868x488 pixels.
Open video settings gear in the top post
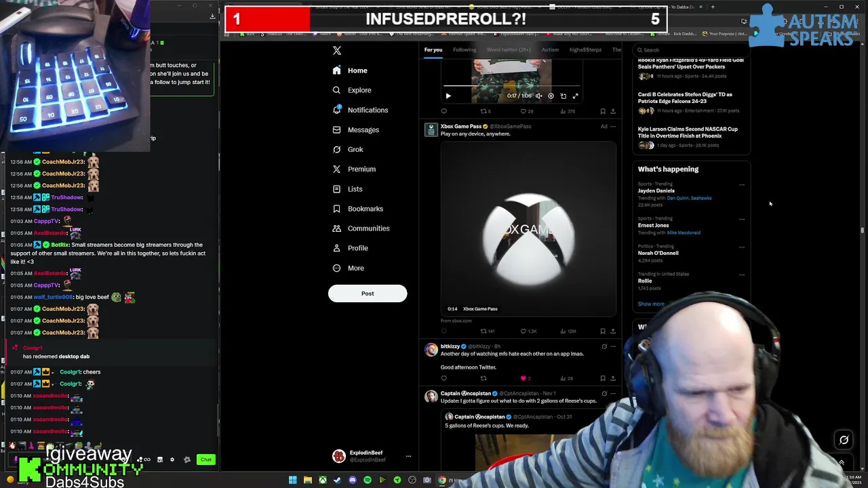tap(551, 96)
